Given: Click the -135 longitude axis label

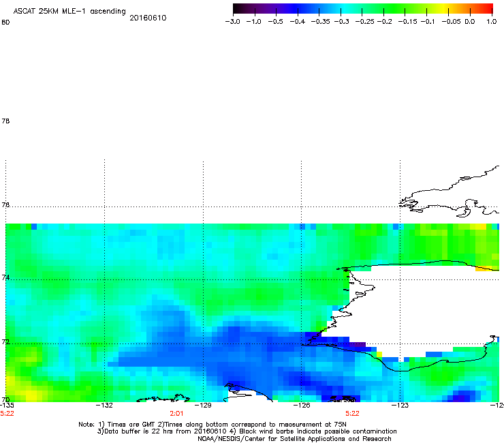Looking at the screenshot, I should pyautogui.click(x=7, y=406).
